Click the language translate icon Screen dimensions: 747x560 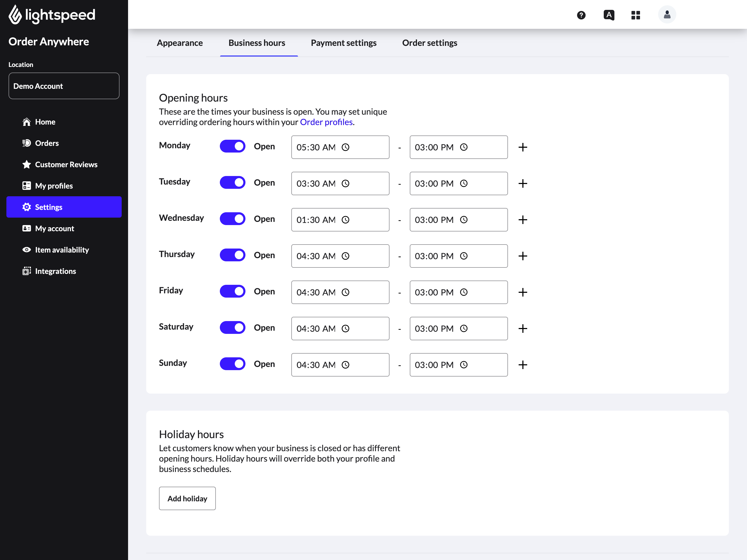pyautogui.click(x=609, y=15)
